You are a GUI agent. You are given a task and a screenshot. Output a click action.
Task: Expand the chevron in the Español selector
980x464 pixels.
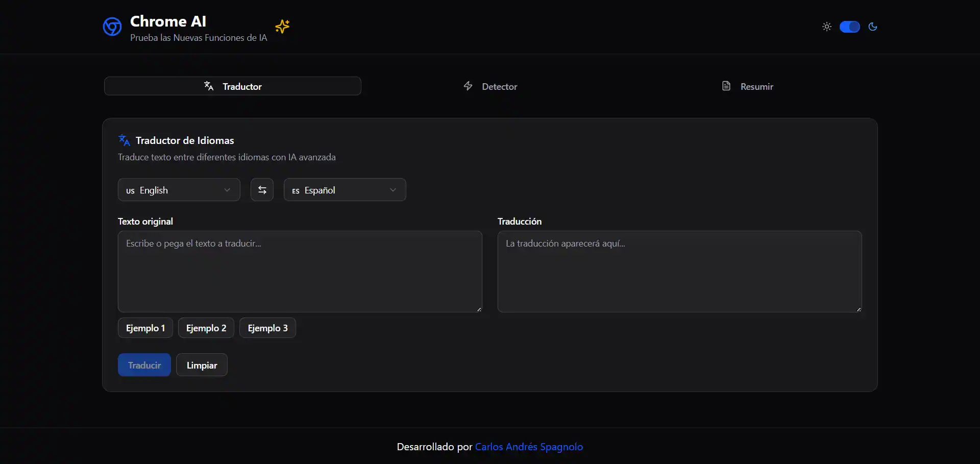click(393, 190)
